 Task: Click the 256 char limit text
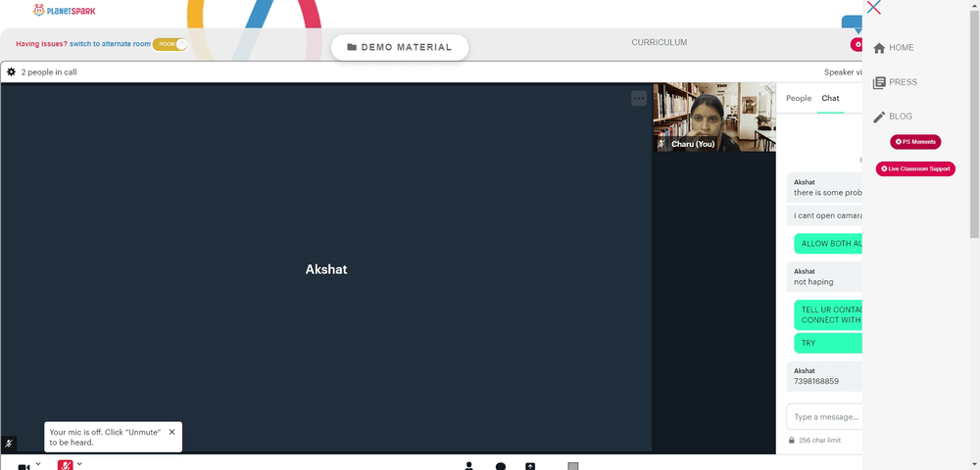coord(819,440)
